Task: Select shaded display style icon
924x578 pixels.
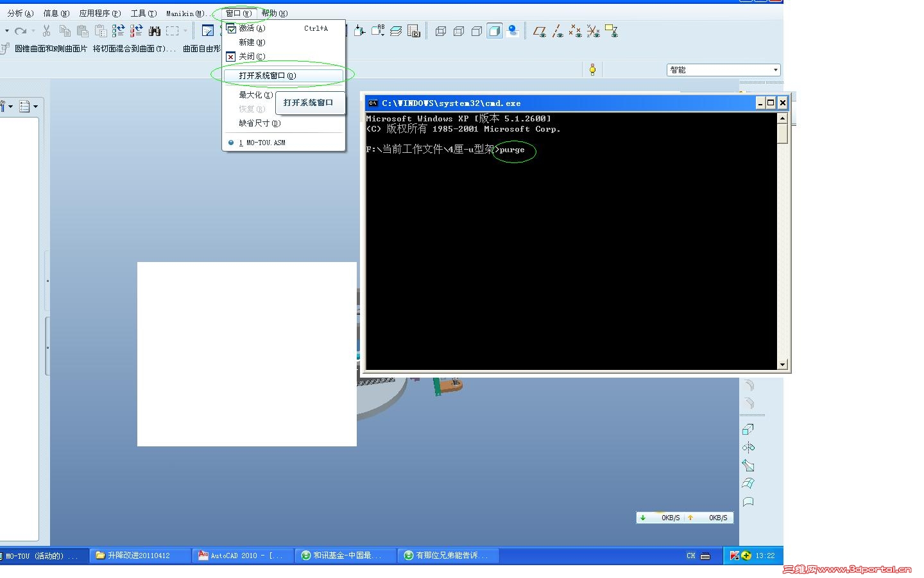Action: click(495, 31)
